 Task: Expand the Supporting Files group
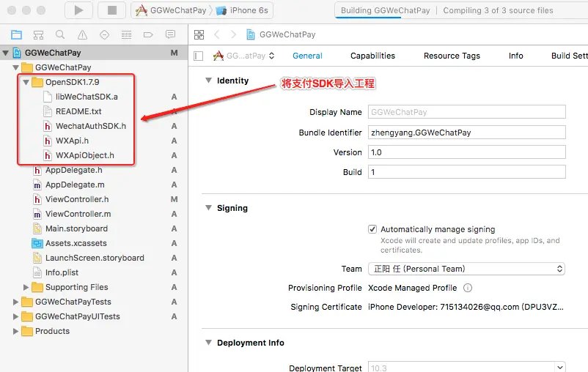pyautogui.click(x=26, y=287)
